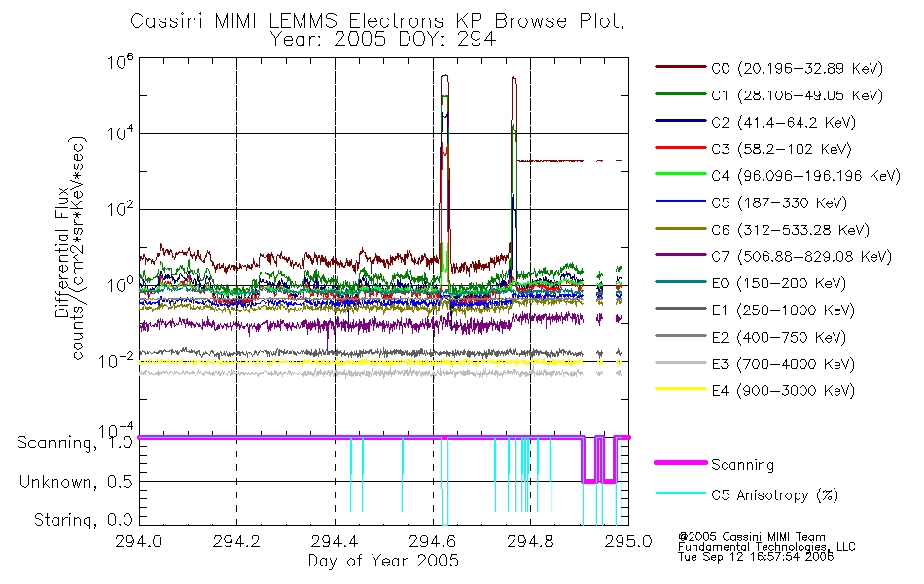Click the second C0 flux spike near 294.77
Image resolution: width=924 pixels, height=584 pixels.
(x=514, y=79)
